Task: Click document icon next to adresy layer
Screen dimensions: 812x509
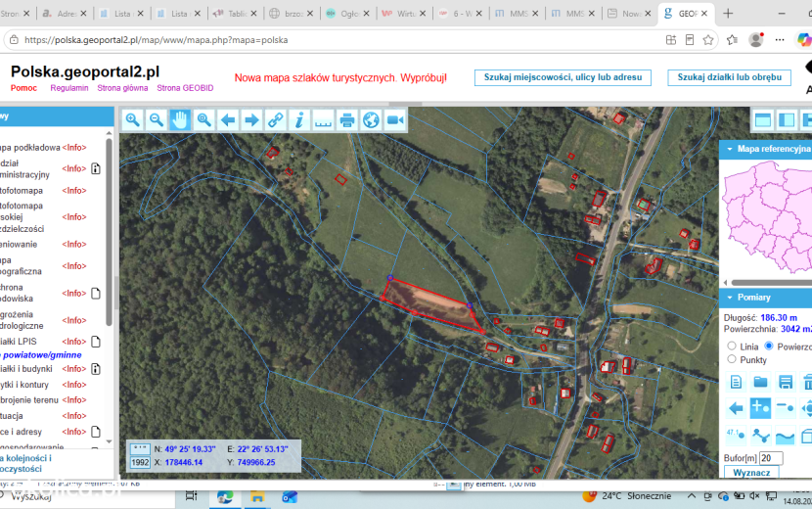Action: [x=96, y=432]
